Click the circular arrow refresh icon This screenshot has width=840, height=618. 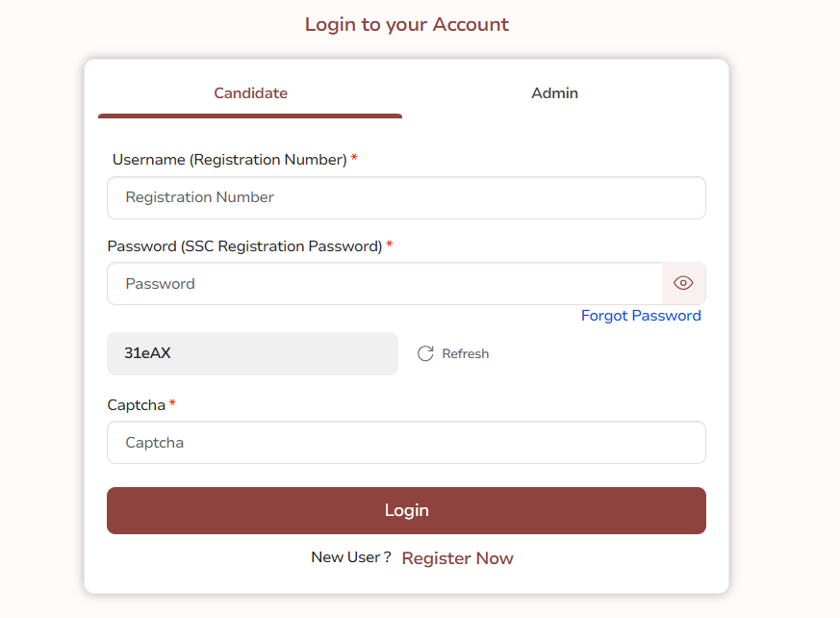tap(425, 354)
